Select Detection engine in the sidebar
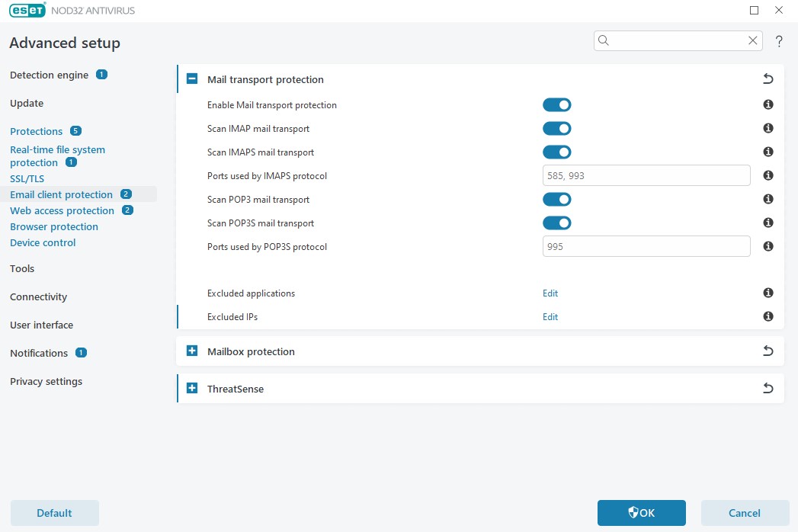798x532 pixels. [x=49, y=75]
